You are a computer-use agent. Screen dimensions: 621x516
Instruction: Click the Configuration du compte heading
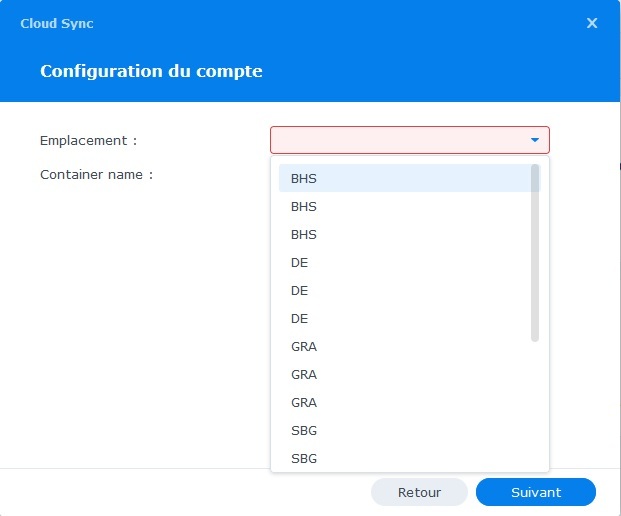pos(151,71)
